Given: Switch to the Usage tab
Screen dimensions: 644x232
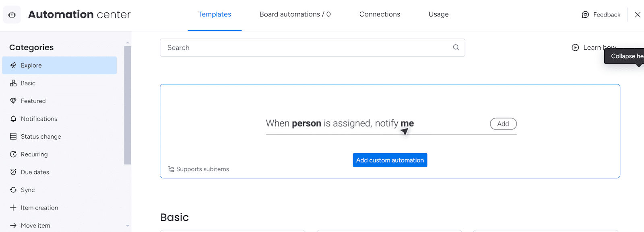Looking at the screenshot, I should coord(439,14).
